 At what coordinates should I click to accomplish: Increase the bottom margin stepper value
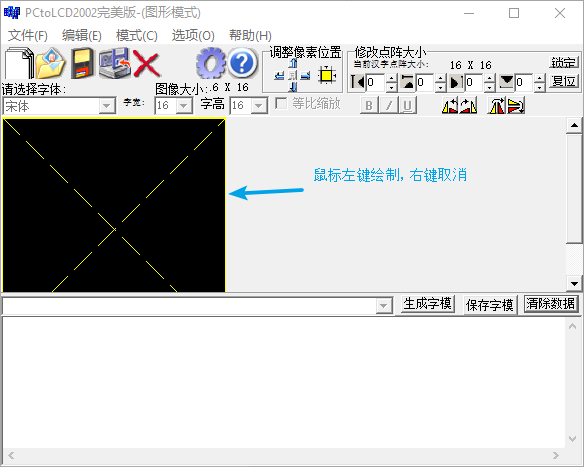(x=539, y=78)
